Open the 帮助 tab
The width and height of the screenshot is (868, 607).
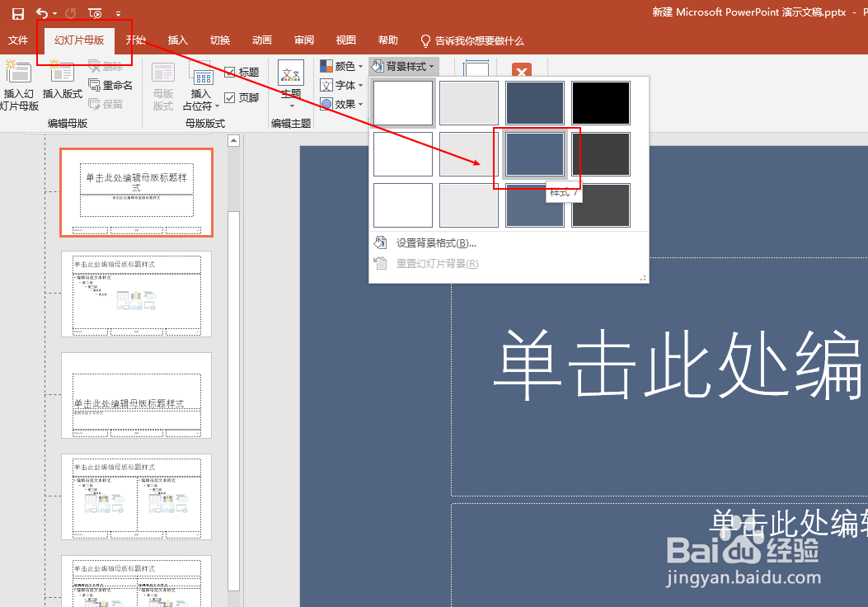(x=388, y=40)
